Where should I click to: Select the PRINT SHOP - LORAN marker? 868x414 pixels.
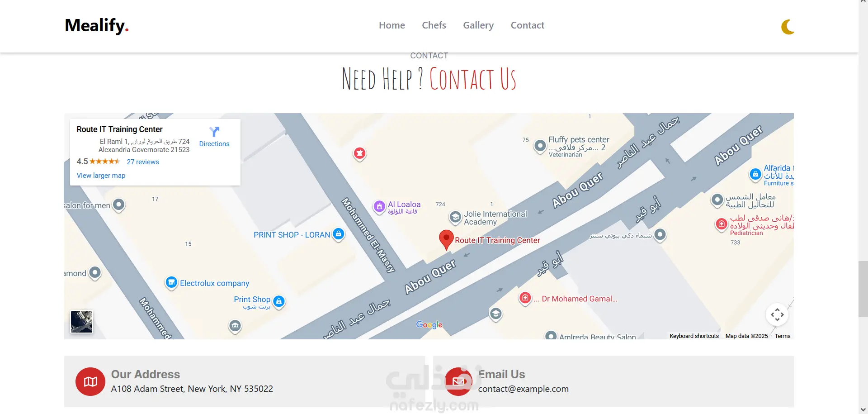[338, 234]
